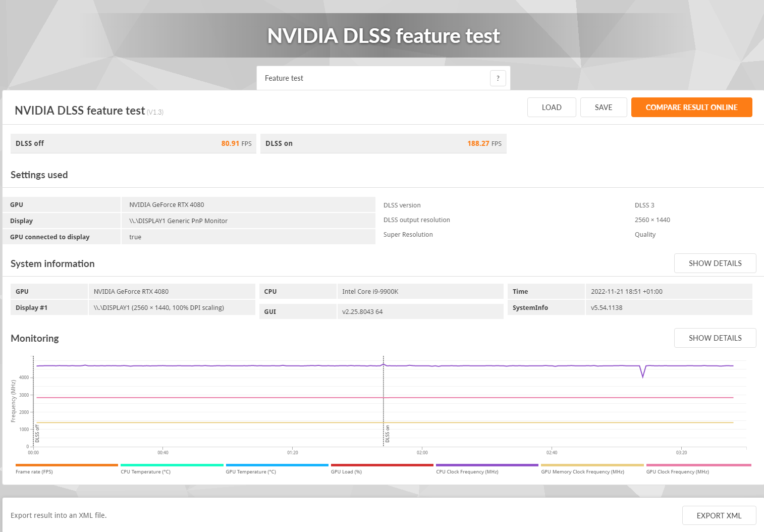Screen dimensions: 764x532
Task: Click the DLSS on 188.27 FPS score
Action: 384,143
